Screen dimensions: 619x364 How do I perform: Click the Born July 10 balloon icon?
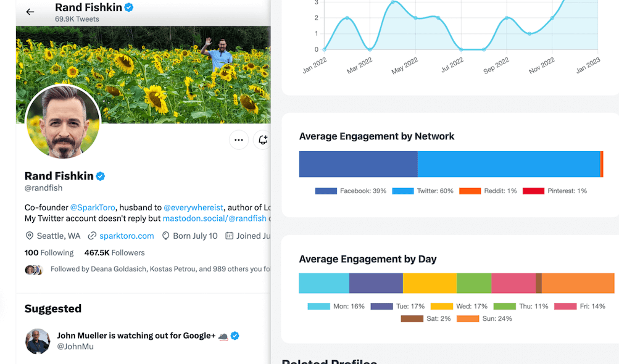click(x=165, y=236)
